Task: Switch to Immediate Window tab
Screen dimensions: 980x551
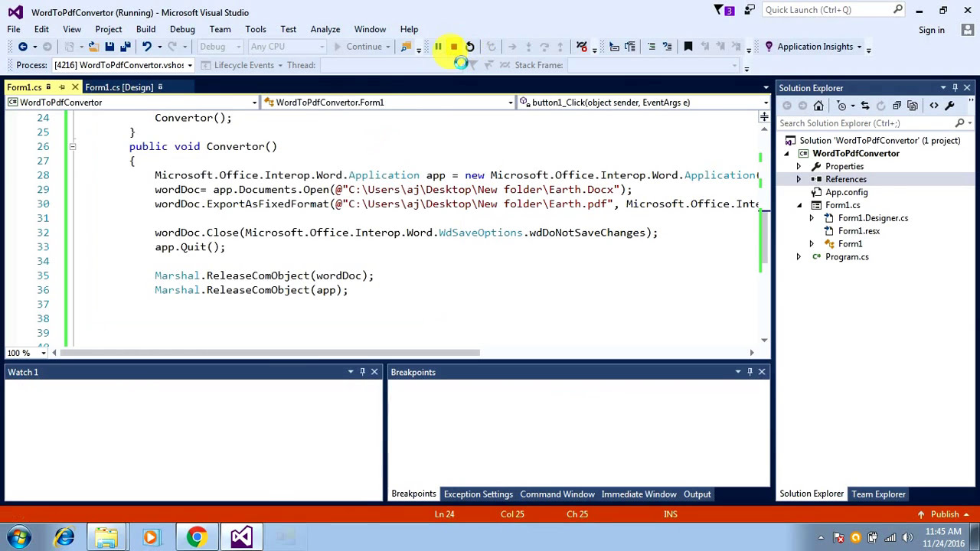Action: point(639,494)
